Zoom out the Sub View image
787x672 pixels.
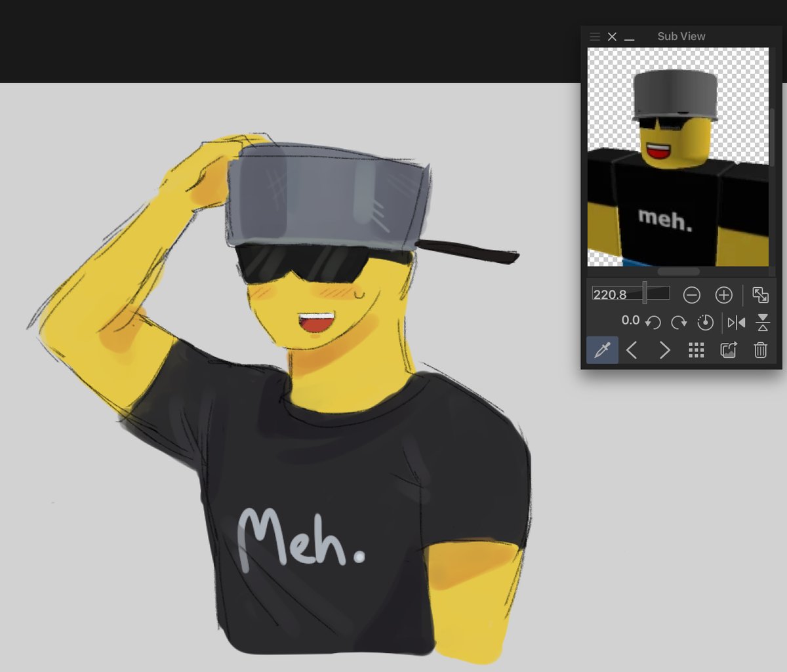692,295
